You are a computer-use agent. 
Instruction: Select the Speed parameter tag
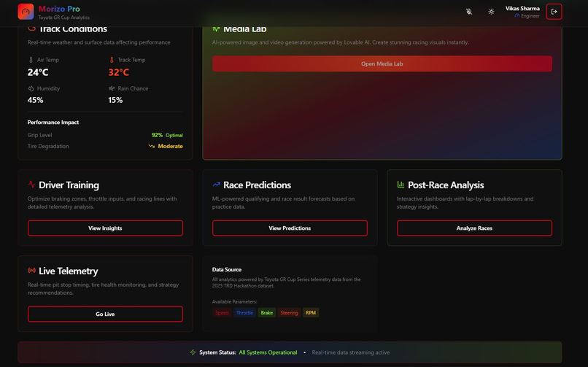tap(222, 313)
